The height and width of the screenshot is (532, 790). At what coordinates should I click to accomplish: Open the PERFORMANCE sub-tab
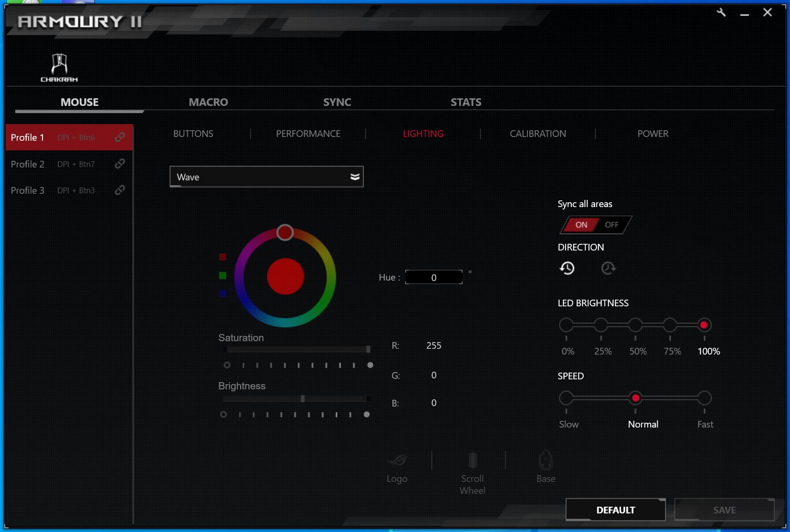[308, 134]
